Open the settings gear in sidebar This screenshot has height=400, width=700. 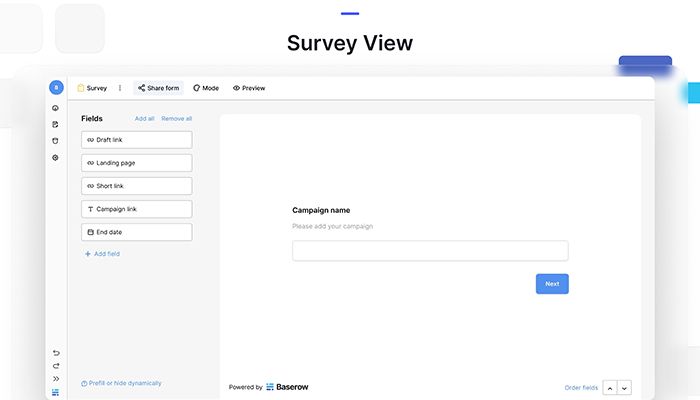[56, 158]
